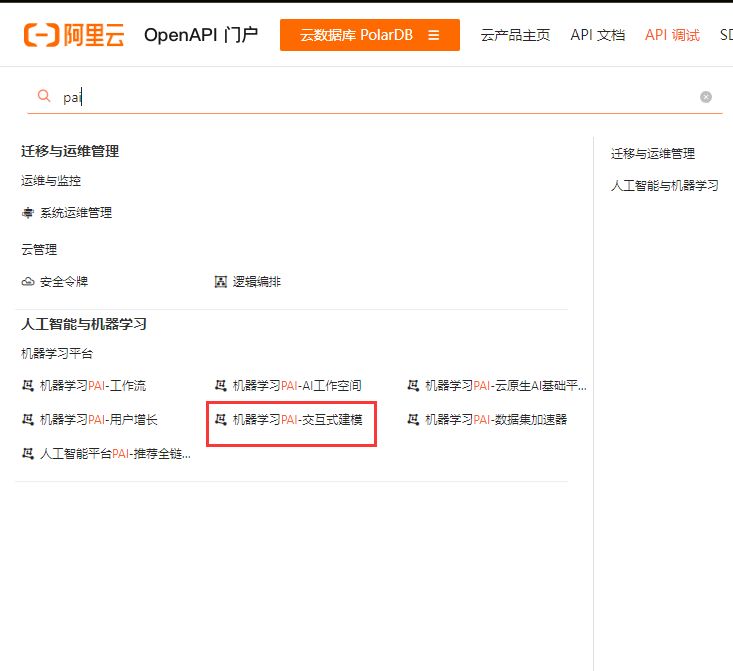
Task: Go to 云产品主页 tab
Action: pyautogui.click(x=515, y=35)
